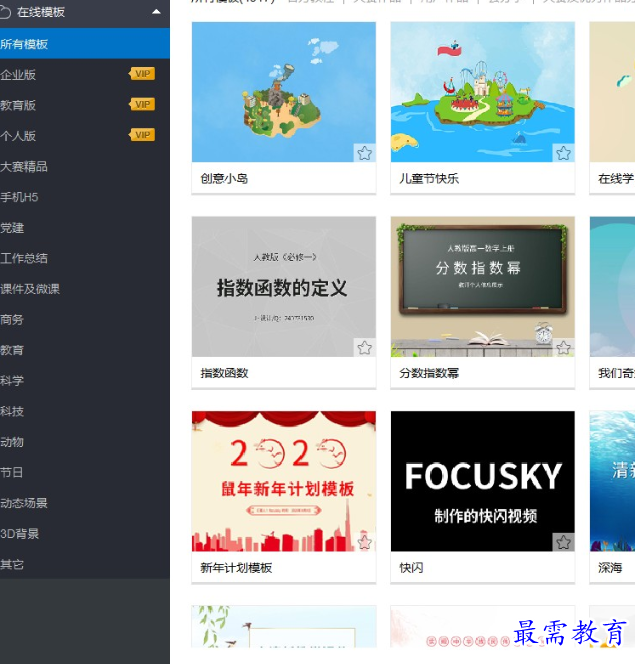635x664 pixels.
Task: Open 深海 template thumbnail
Action: click(x=612, y=481)
